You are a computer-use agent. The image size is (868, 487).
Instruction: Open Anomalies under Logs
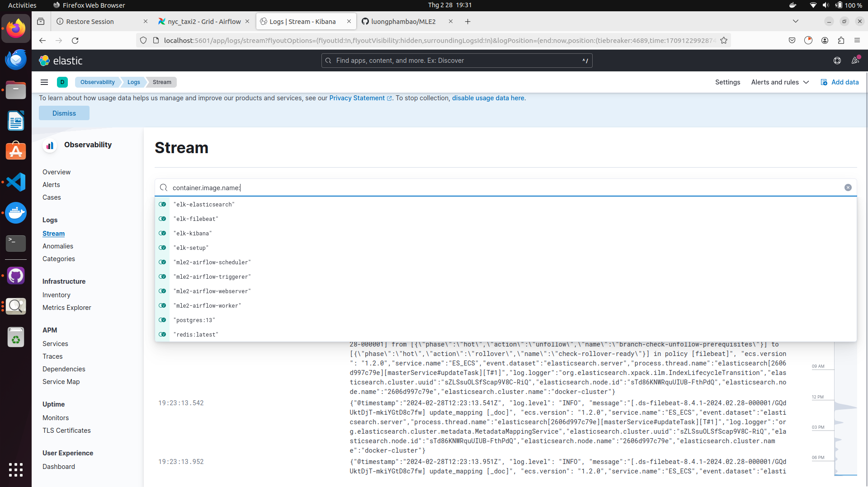click(58, 246)
